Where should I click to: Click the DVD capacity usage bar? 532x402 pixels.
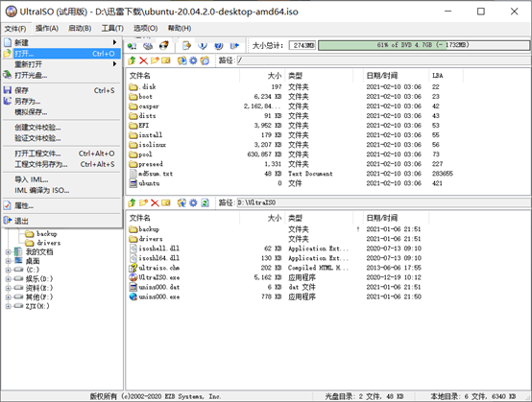coord(423,45)
